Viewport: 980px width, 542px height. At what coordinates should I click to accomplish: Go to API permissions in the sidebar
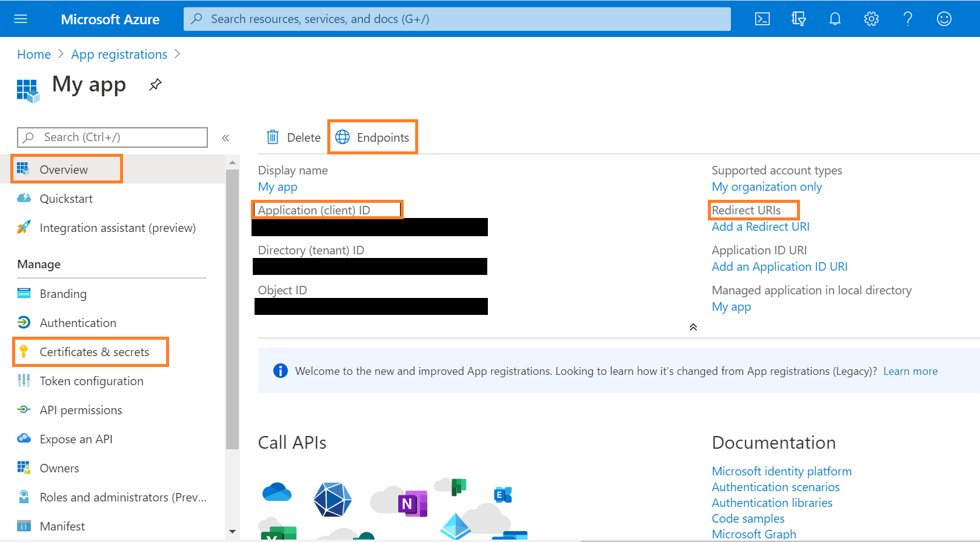click(81, 410)
